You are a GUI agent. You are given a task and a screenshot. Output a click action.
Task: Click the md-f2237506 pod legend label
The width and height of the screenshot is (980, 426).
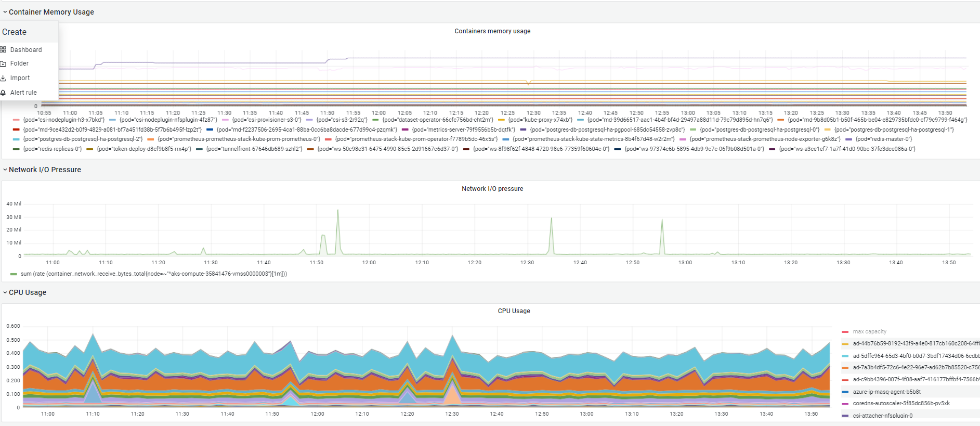pos(307,130)
